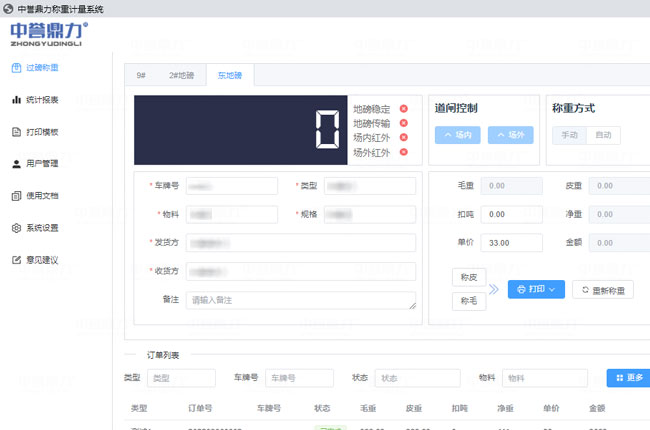Switch to the 9# scale tab
650x430 pixels.
point(142,75)
